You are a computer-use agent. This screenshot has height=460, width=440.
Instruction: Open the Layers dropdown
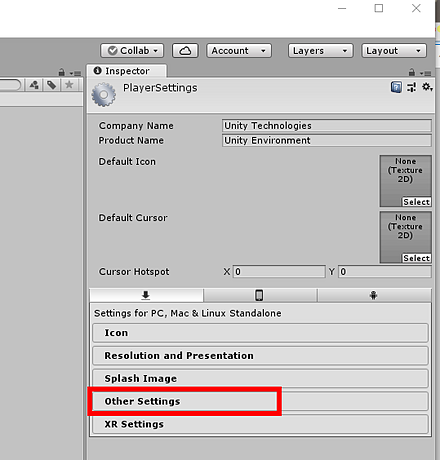[320, 51]
